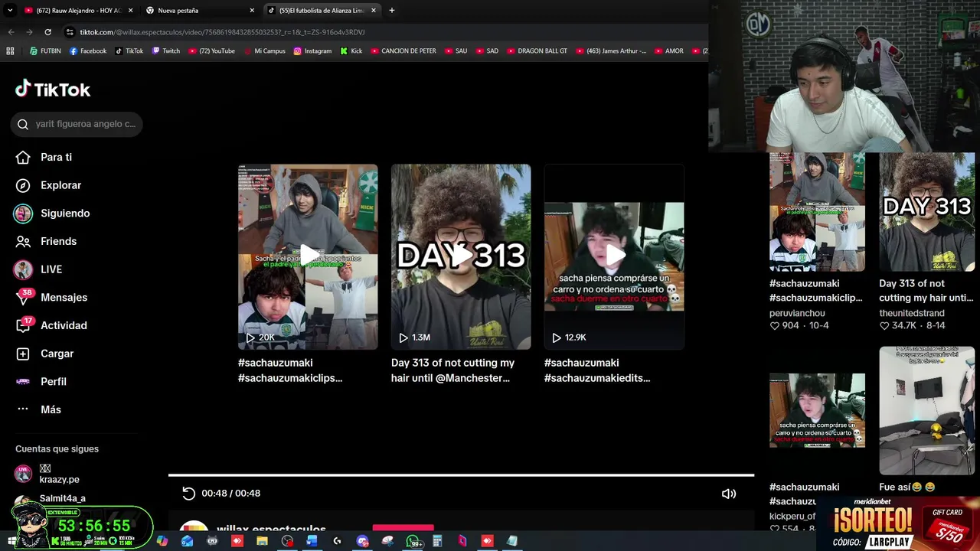Open the FUTBIN bookmark
This screenshot has height=551, width=980.
click(45, 51)
